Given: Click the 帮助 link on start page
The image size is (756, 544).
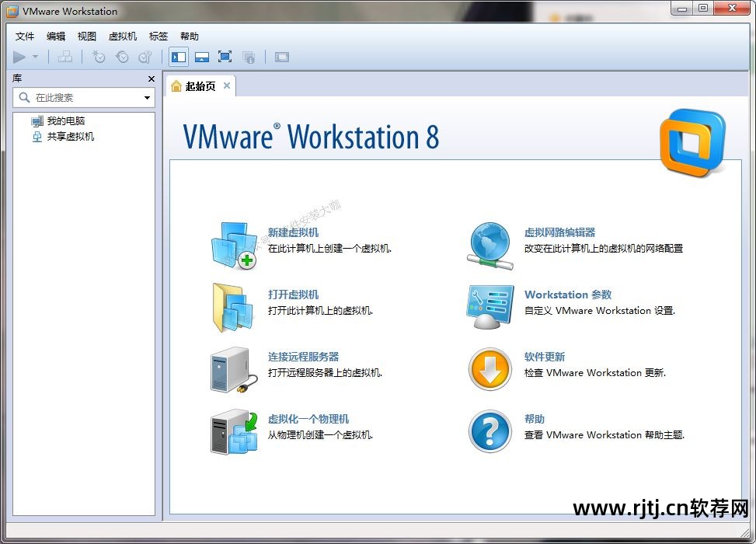Looking at the screenshot, I should pyautogui.click(x=535, y=419).
